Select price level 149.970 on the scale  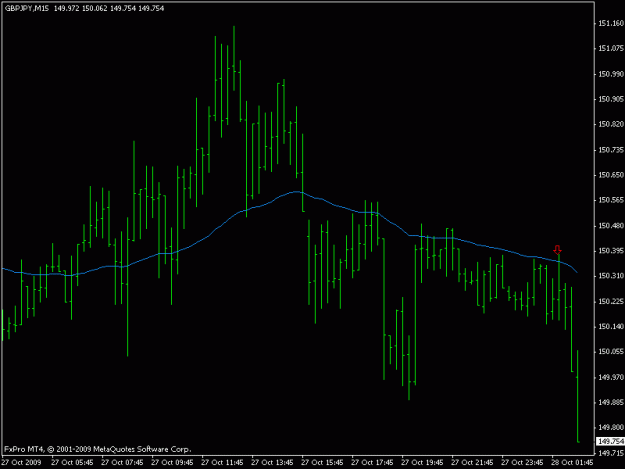(611, 377)
